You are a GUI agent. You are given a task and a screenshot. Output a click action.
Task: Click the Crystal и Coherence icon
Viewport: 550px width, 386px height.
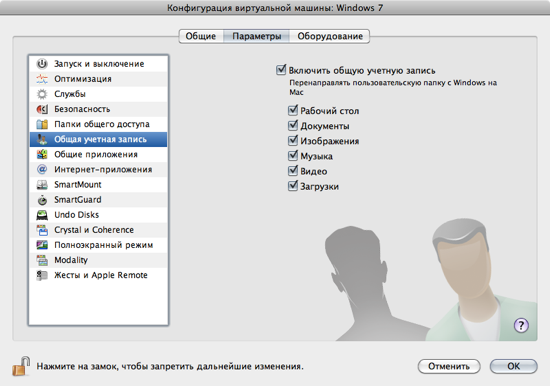(x=42, y=230)
